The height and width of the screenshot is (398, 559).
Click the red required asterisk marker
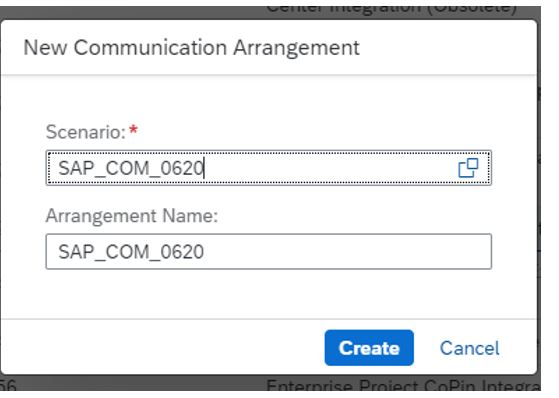pos(133,129)
